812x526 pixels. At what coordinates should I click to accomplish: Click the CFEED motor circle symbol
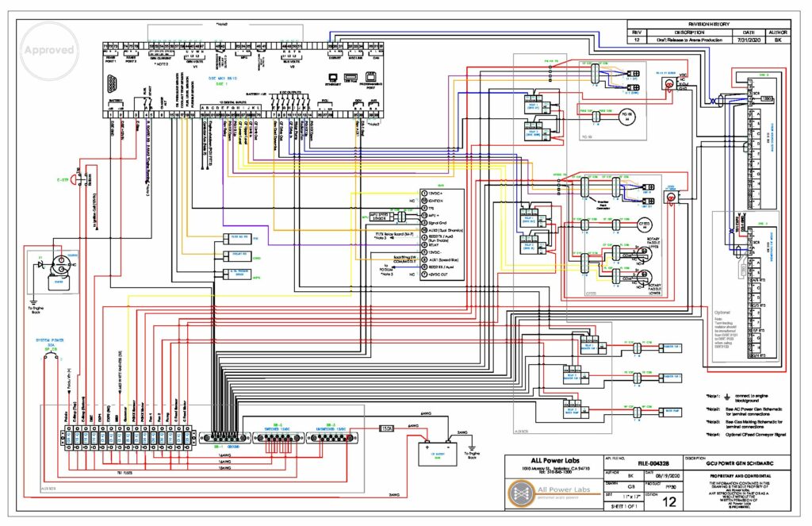tap(644, 225)
